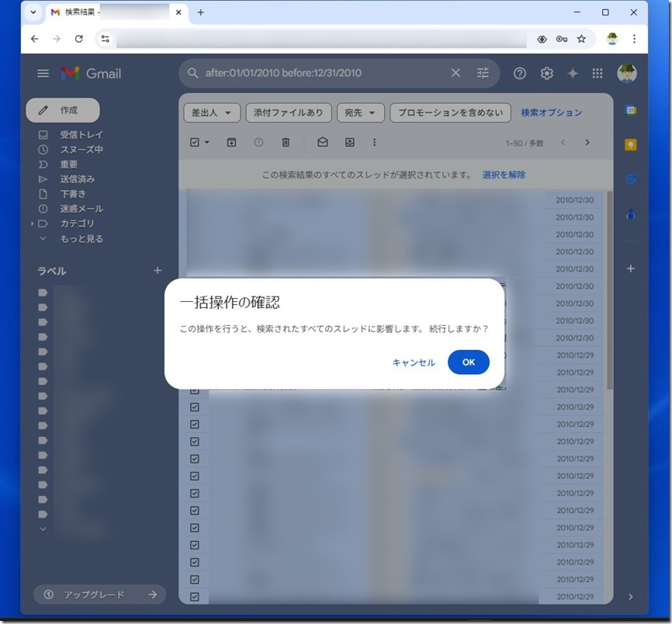The height and width of the screenshot is (624, 672).
Task: Open 迷惑メール in the sidebar
Action: click(81, 209)
